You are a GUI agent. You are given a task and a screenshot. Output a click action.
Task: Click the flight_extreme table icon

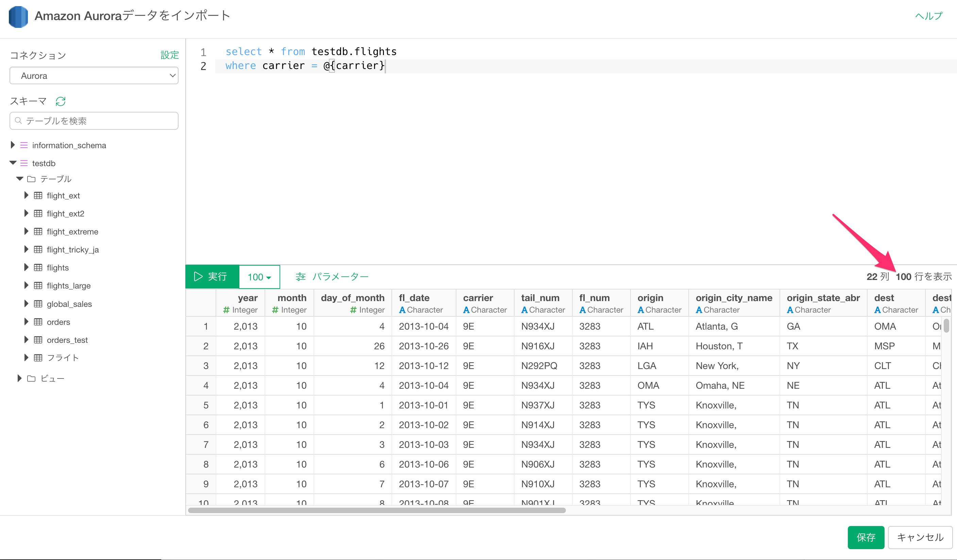tap(38, 231)
